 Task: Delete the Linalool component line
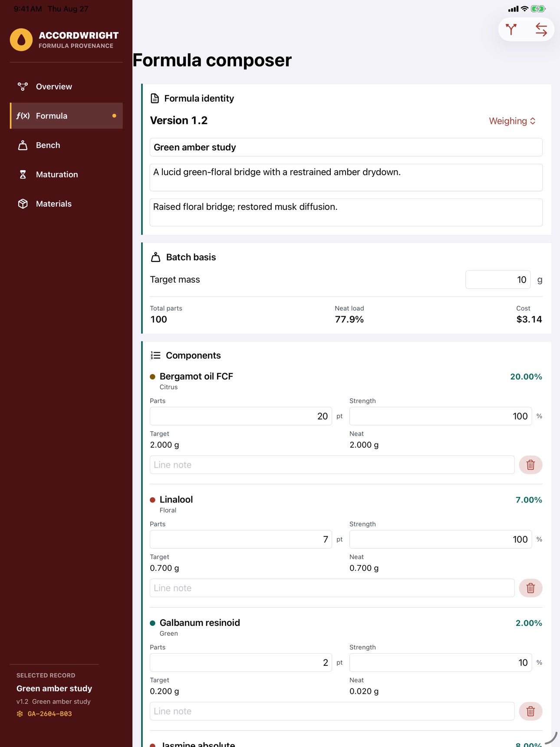530,588
